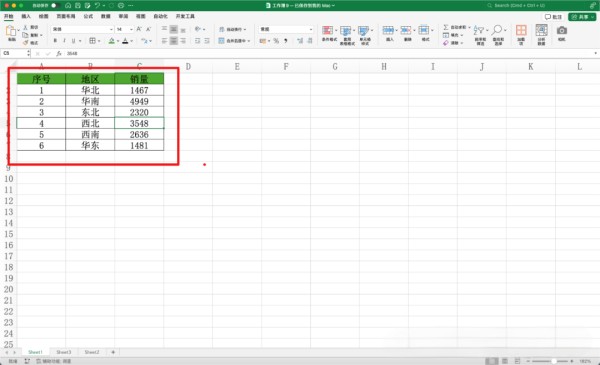Toggle the AutoSave switch
The width and height of the screenshot is (600, 365).
(x=55, y=5)
